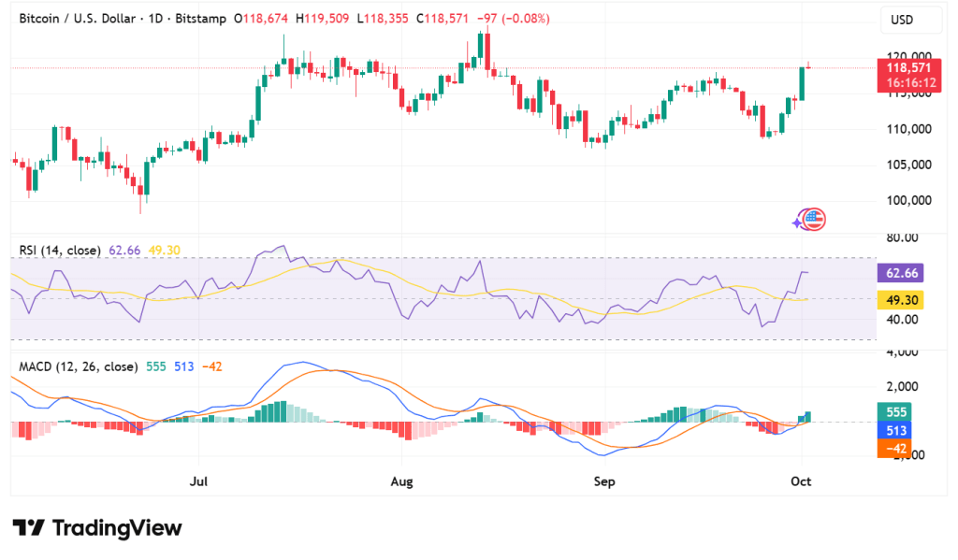
Task: Click the 100,000 price axis label
Action: [x=909, y=200]
